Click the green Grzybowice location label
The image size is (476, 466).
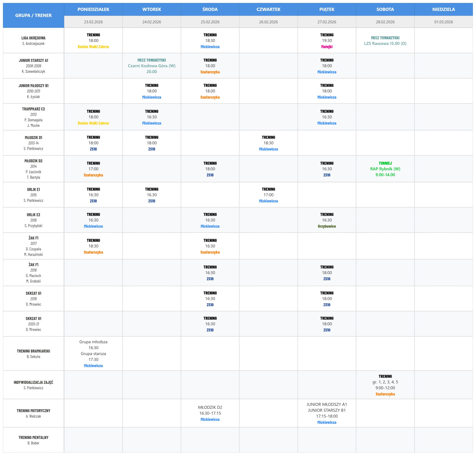pyautogui.click(x=327, y=226)
